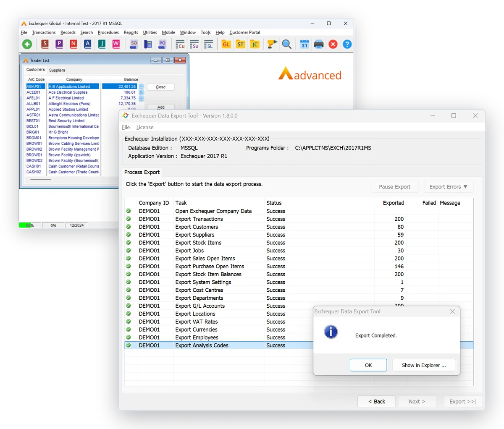Select the Process Export tab
The height and width of the screenshot is (429, 504).
click(x=142, y=172)
